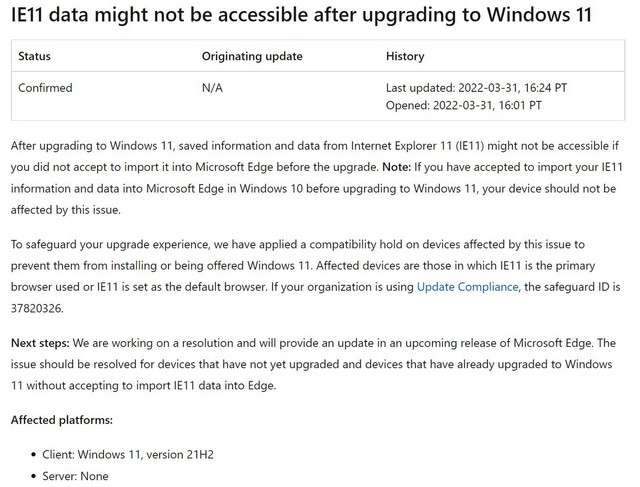
Task: Click the text 'Internet Explorer 11 (IE11)'
Action: pos(417,146)
